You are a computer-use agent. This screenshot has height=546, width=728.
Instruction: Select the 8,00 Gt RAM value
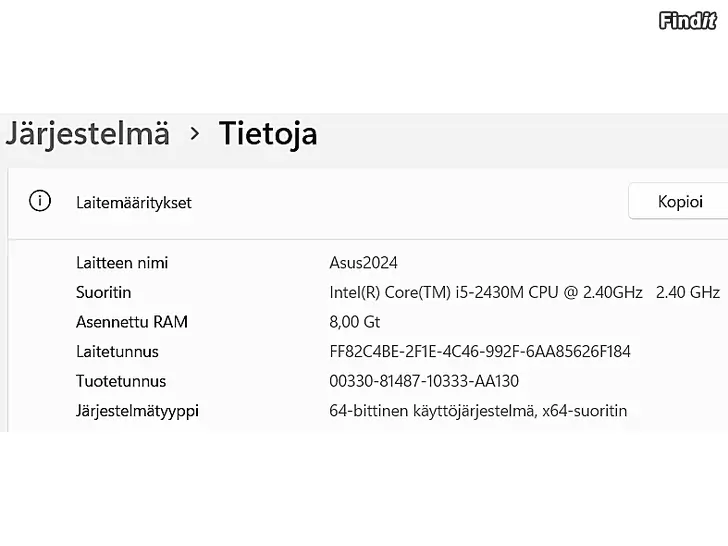pos(355,322)
